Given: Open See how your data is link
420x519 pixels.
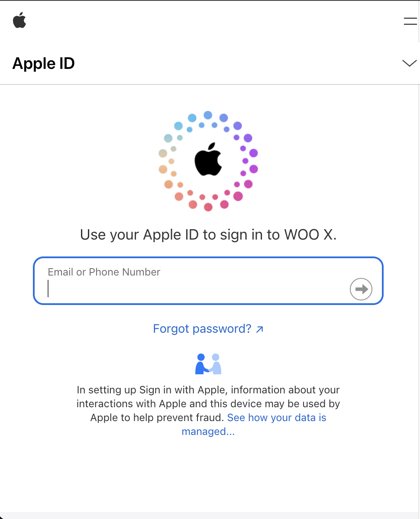Looking at the screenshot, I should click(x=277, y=418).
